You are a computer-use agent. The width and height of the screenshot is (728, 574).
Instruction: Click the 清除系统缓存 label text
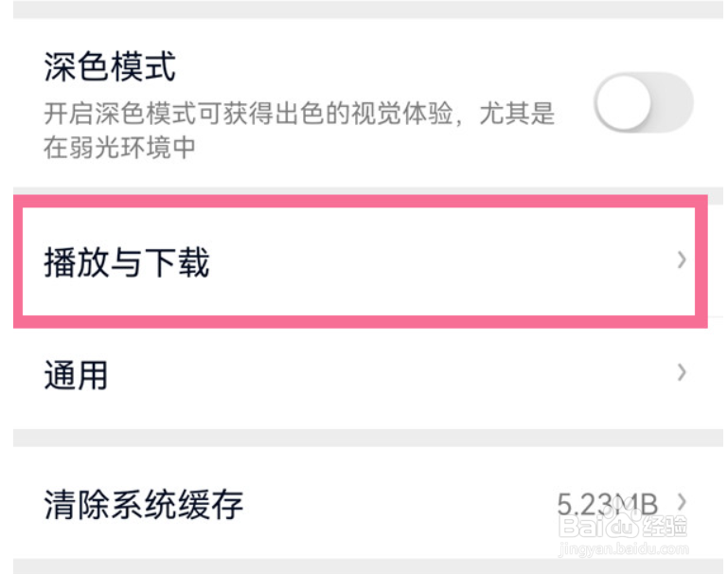pyautogui.click(x=144, y=504)
